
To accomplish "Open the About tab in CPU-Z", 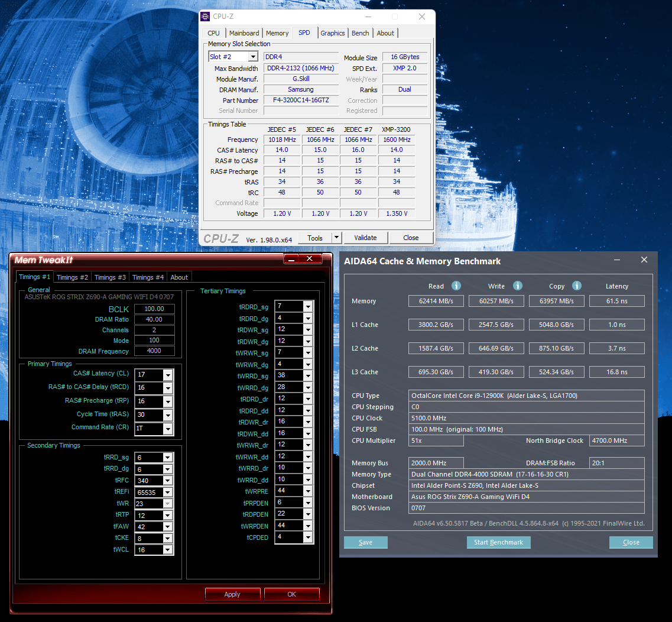I will coord(385,33).
